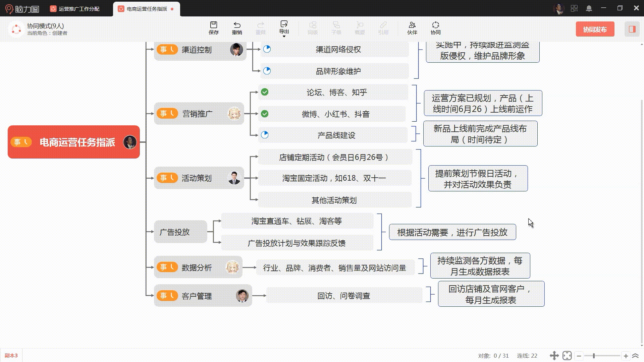Click the 撤销 (Undo) toolbar icon

click(x=237, y=28)
